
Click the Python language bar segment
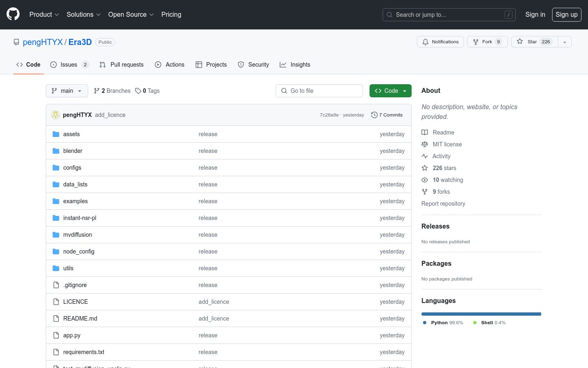(481, 314)
